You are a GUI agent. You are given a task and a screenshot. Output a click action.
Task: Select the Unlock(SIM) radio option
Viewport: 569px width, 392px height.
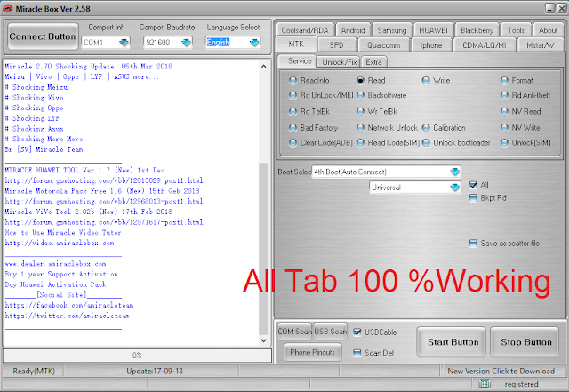click(x=504, y=143)
